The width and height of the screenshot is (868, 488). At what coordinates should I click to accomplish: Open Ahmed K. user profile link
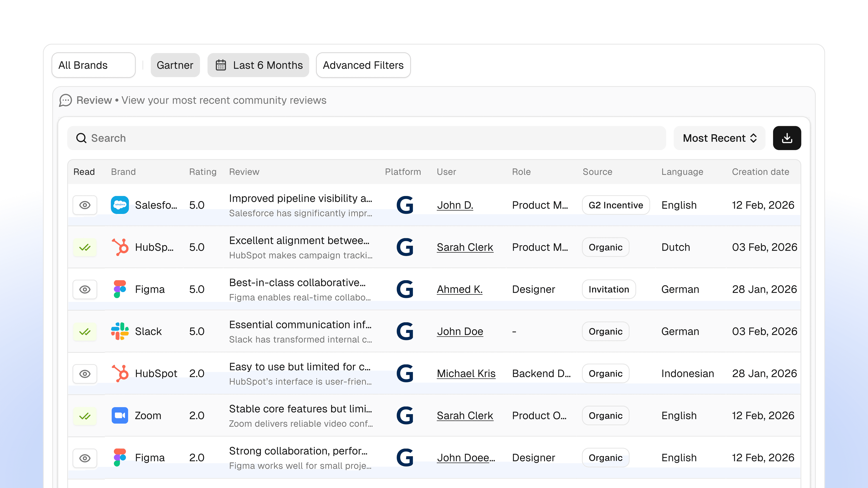459,289
